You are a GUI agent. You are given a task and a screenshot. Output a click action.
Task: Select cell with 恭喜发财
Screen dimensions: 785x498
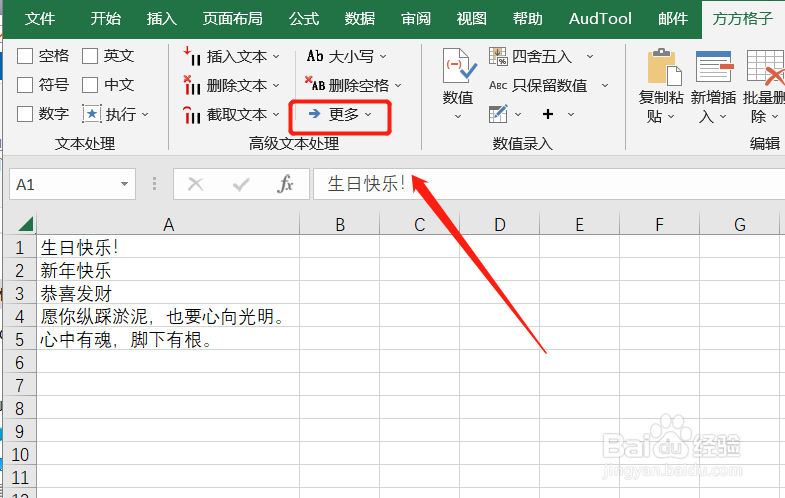168,293
